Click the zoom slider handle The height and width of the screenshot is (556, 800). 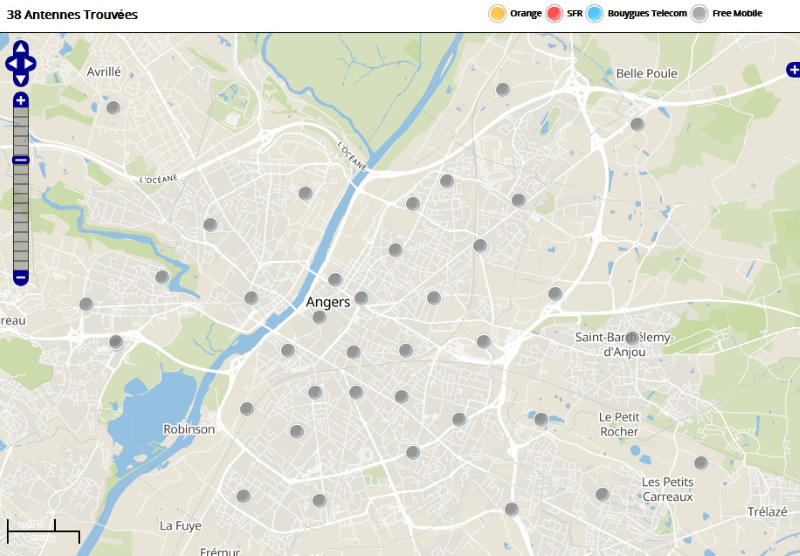click(21, 160)
